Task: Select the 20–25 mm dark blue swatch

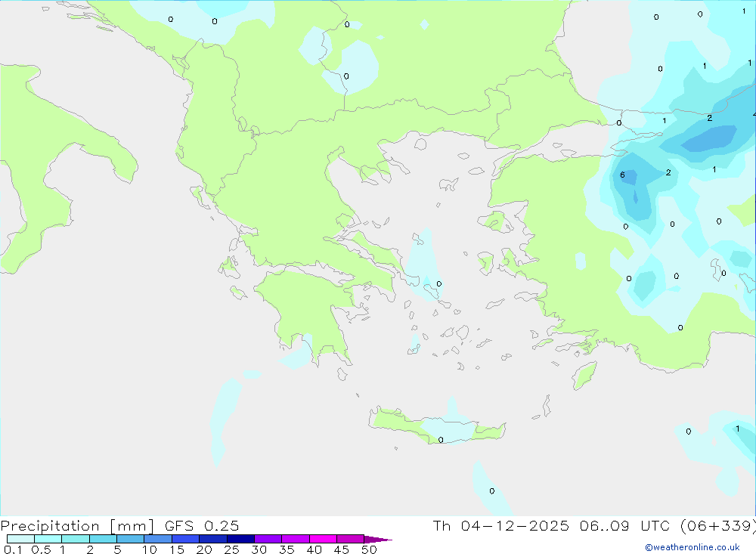Action: point(213,539)
